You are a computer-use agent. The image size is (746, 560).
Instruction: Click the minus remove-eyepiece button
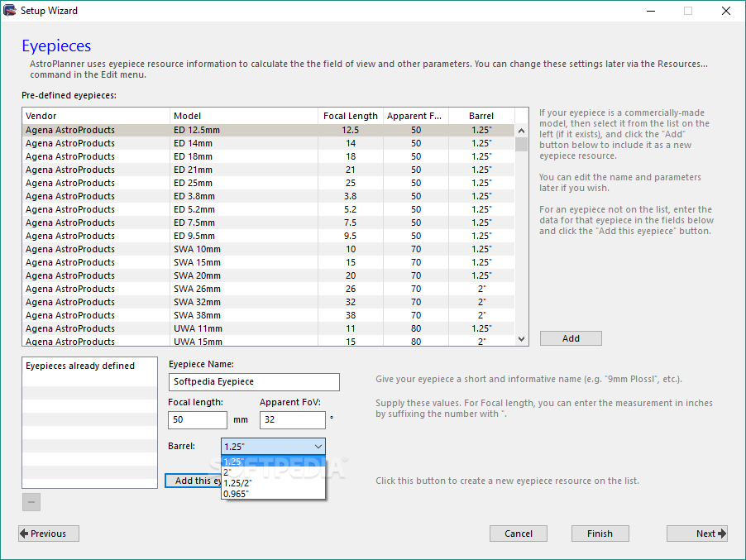coord(31,502)
